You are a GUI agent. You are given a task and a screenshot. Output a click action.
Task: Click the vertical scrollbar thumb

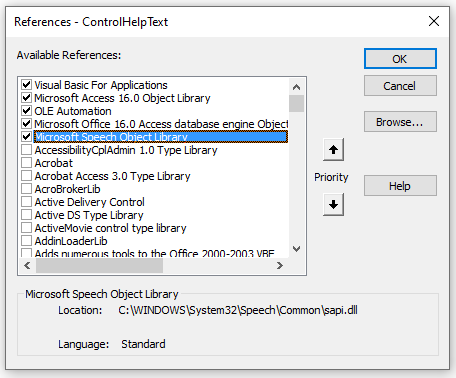pyautogui.click(x=296, y=104)
